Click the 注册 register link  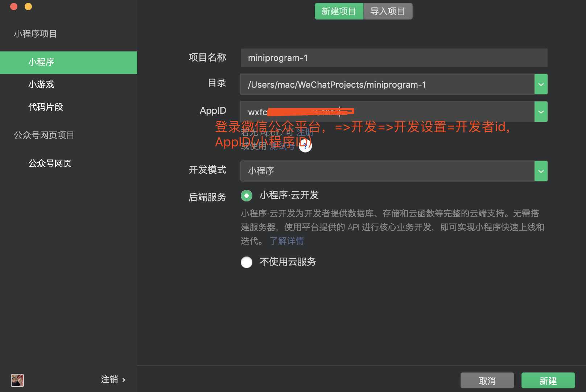tap(305, 133)
